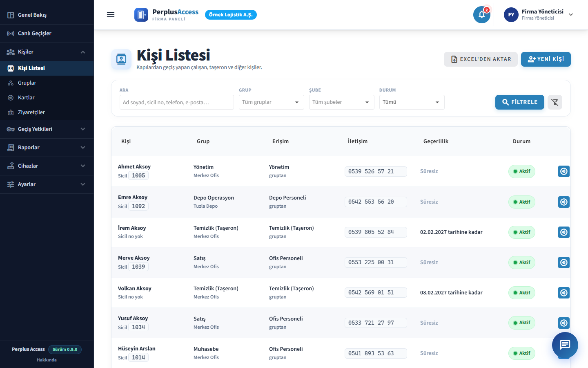The height and width of the screenshot is (368, 588).
Task: Click the Yeni Kişi button
Action: [x=546, y=59]
